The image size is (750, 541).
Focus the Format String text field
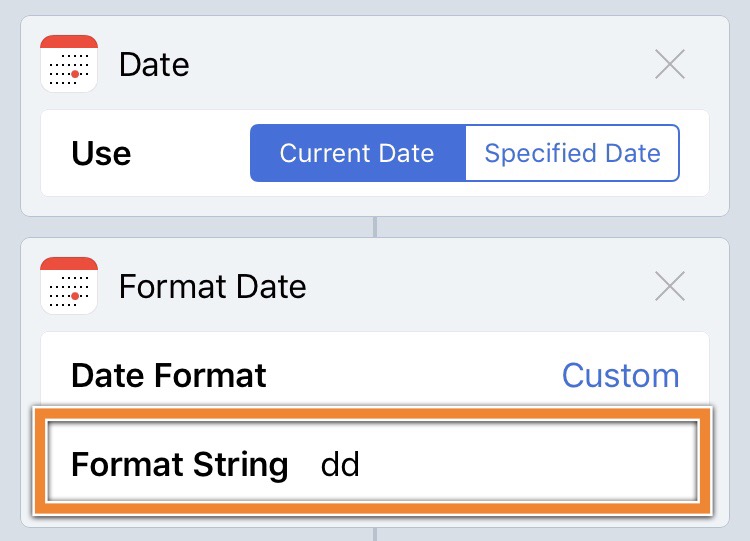coord(500,465)
